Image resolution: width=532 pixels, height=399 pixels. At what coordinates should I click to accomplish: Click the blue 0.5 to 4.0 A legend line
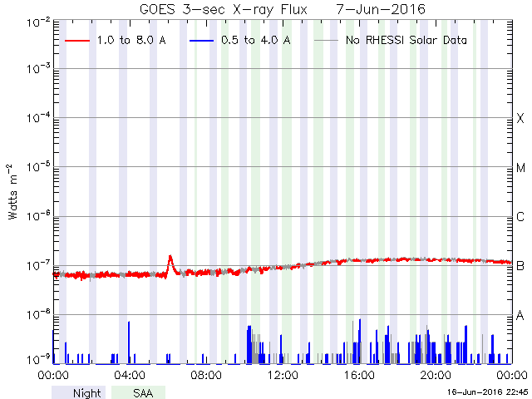click(x=199, y=40)
